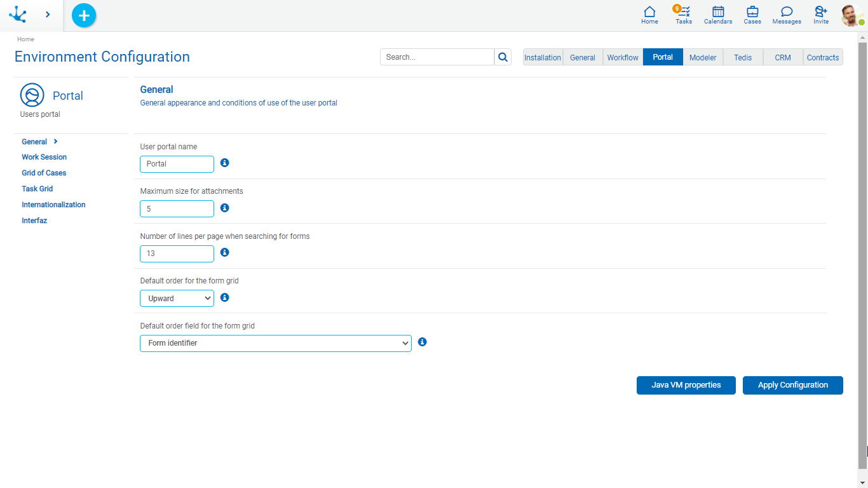This screenshot has width=868, height=488.
Task: Click the Apply Configuration button
Action: click(x=792, y=385)
